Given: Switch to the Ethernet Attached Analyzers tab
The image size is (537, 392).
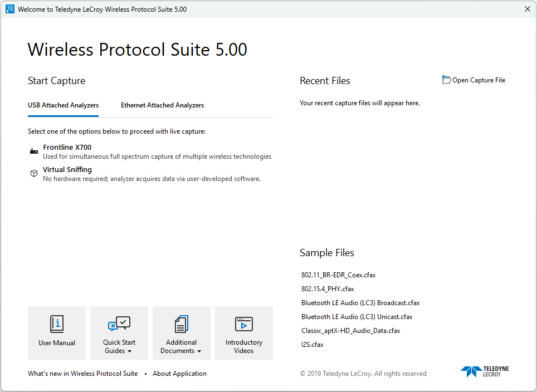Looking at the screenshot, I should tap(162, 105).
